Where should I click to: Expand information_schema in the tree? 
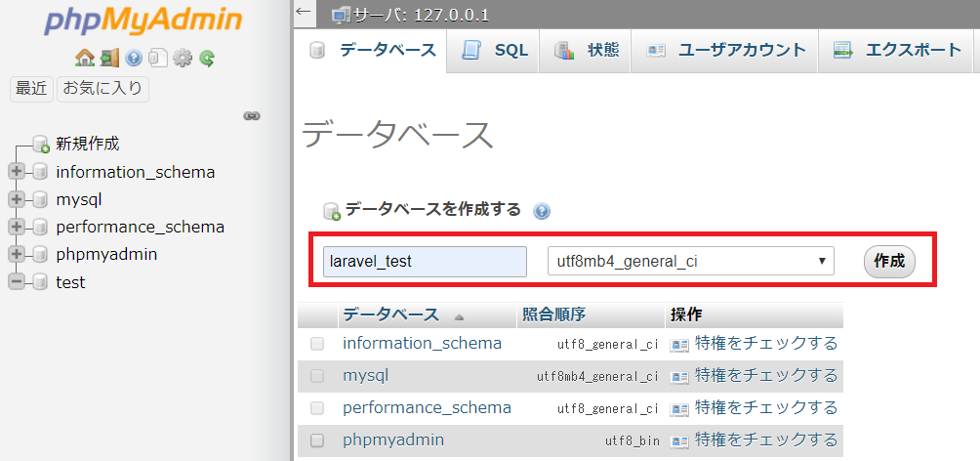(17, 172)
